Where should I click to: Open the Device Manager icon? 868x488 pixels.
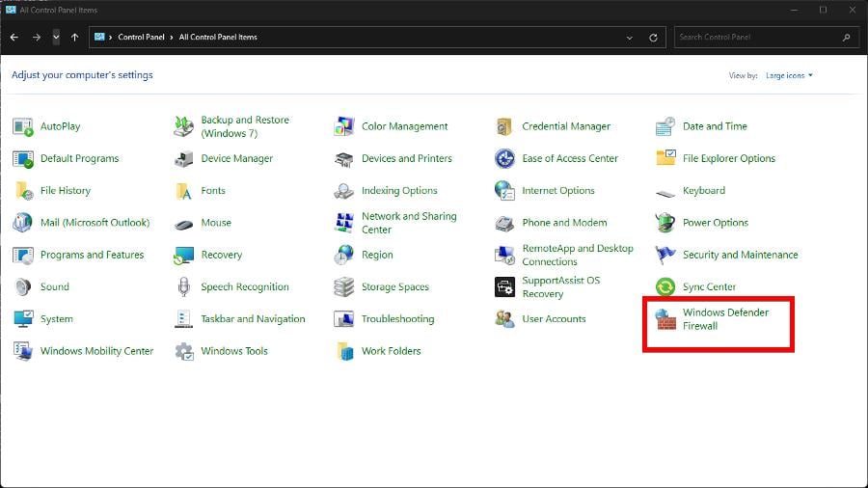[183, 159]
